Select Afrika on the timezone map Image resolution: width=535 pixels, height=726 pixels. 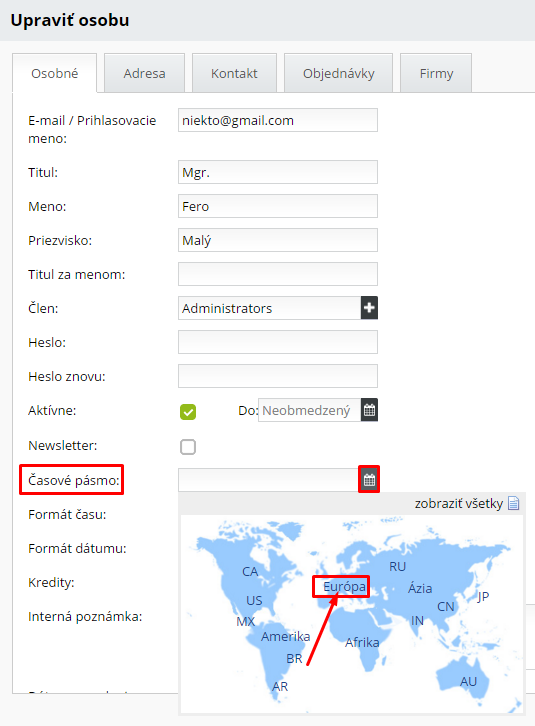coord(362,643)
